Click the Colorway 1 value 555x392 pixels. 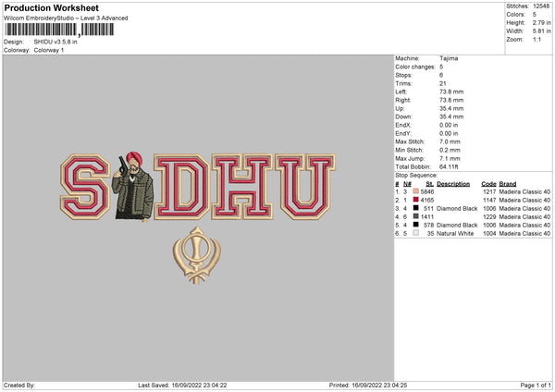pos(49,50)
